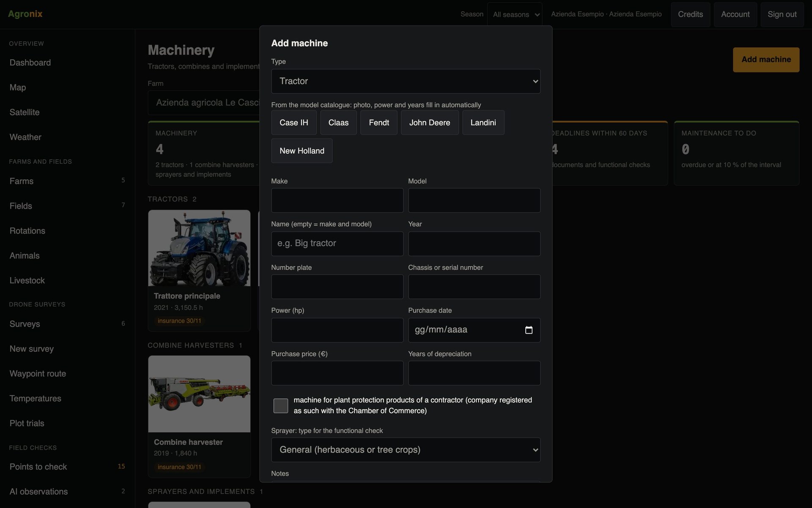Click the Trattore principale card title

click(187, 296)
